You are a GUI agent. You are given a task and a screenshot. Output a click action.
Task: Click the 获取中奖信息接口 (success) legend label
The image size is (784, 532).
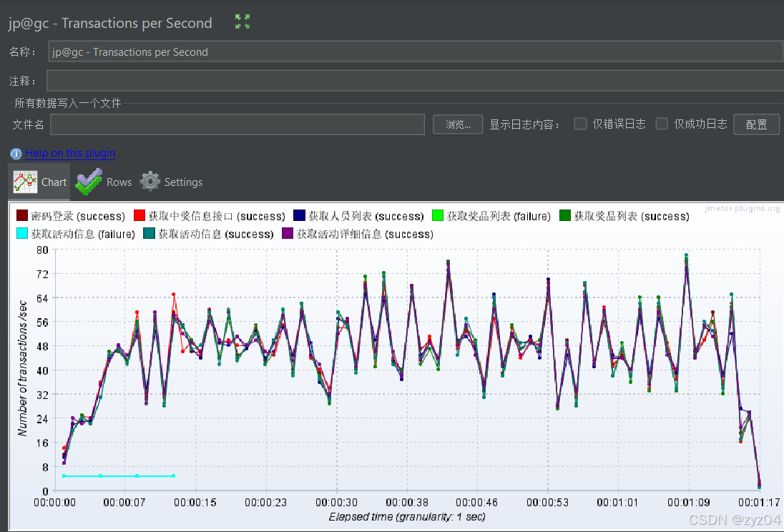click(217, 216)
